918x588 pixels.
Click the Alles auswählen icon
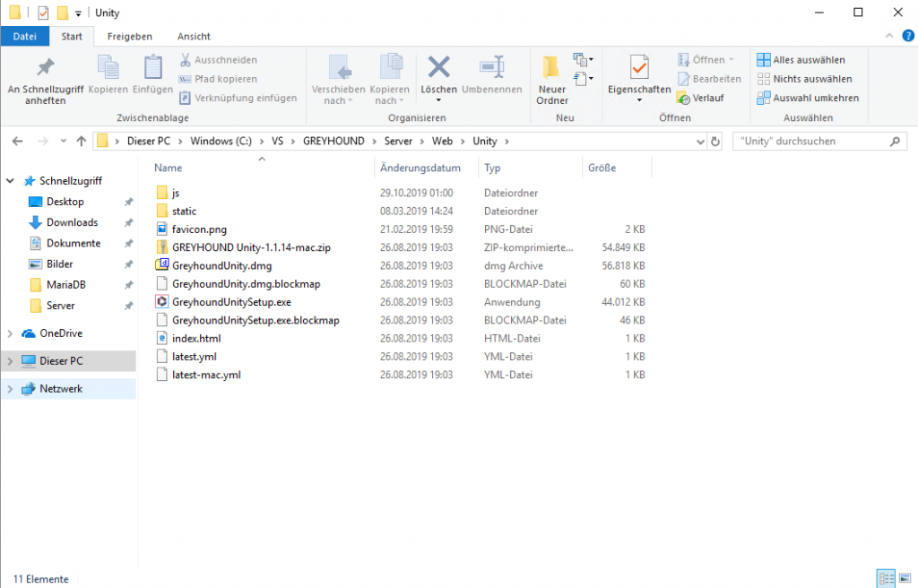point(764,60)
